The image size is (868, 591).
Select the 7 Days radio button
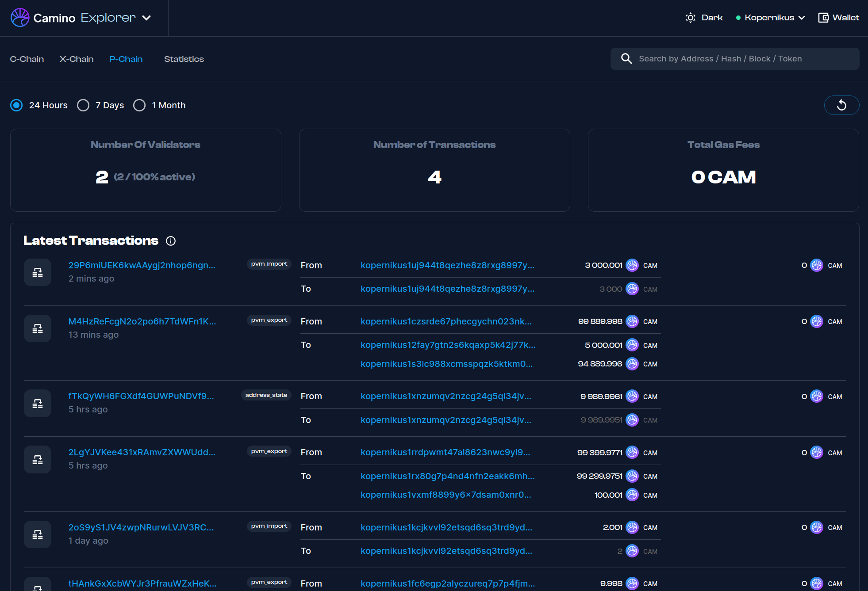[83, 105]
